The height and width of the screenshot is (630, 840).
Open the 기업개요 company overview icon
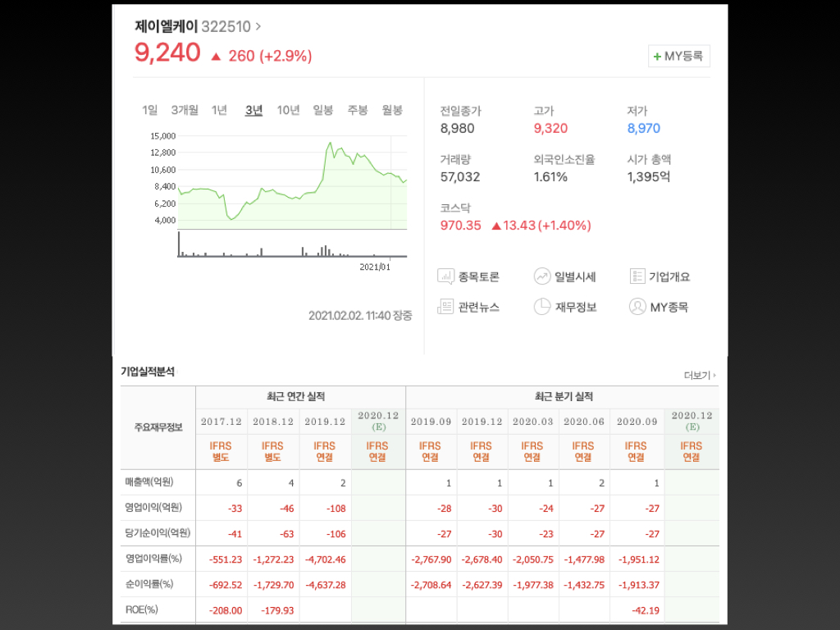pyautogui.click(x=637, y=276)
